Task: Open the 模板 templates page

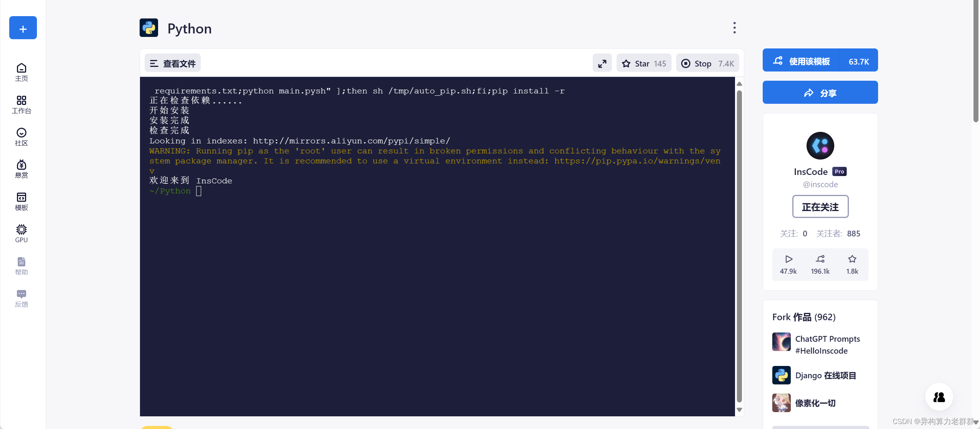Action: [22, 201]
